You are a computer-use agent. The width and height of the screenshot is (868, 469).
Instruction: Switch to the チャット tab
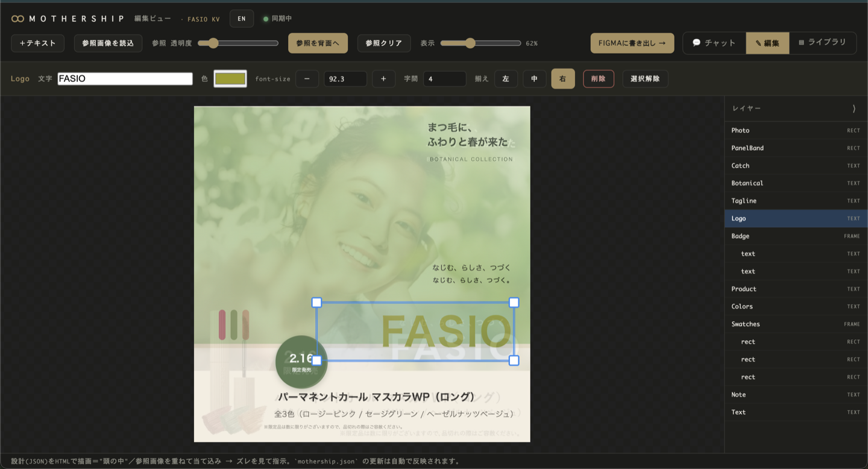(714, 43)
